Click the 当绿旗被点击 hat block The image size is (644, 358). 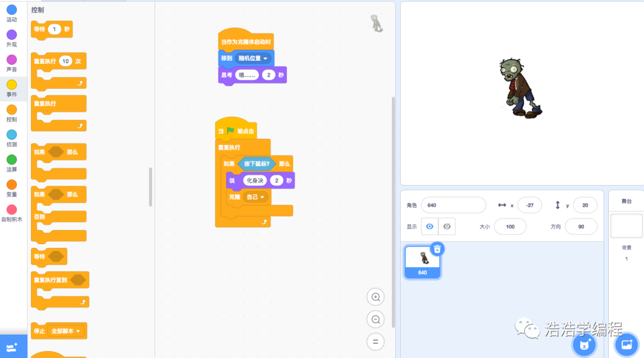[x=236, y=128]
